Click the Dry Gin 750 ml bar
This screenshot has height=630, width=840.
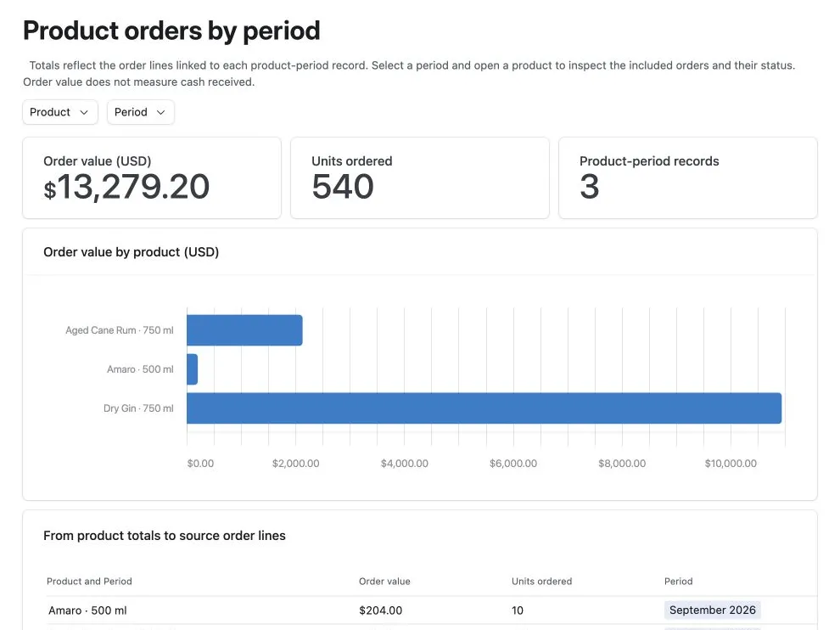point(484,408)
